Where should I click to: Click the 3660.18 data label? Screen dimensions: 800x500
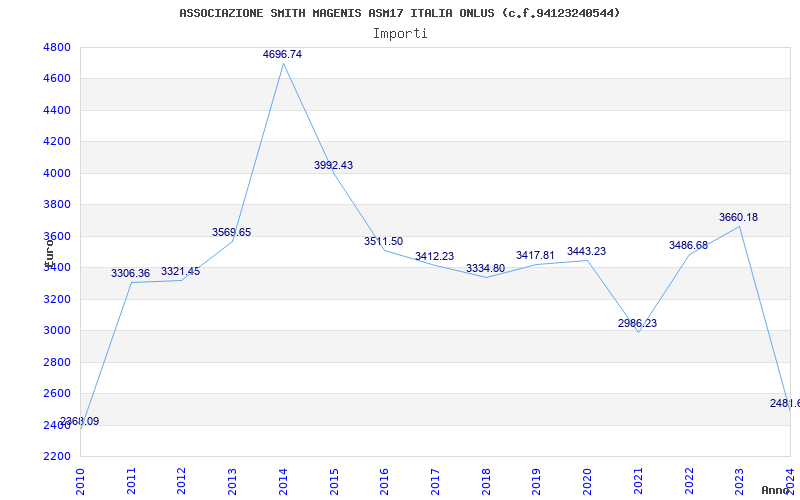click(738, 217)
